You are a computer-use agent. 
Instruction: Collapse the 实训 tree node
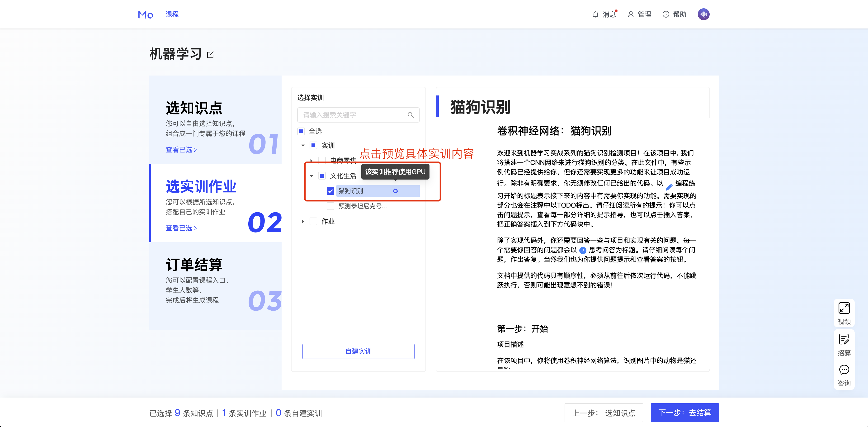(x=303, y=146)
